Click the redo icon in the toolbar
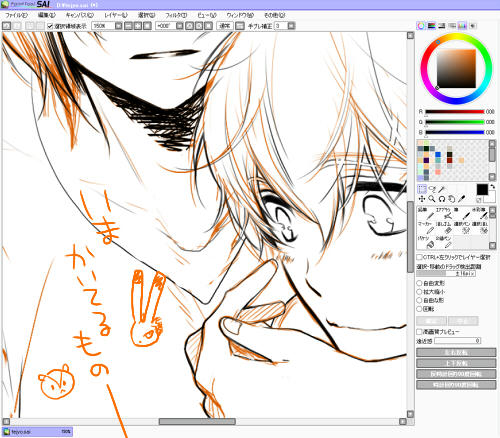This screenshot has height=438, width=500. tap(17, 26)
